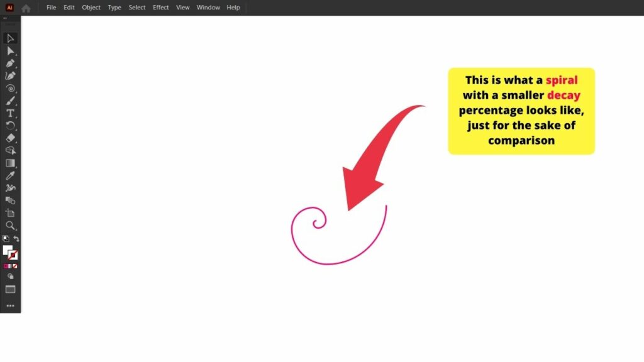The height and width of the screenshot is (362, 644).
Task: Select the Rotate tool
Action: [x=11, y=126]
